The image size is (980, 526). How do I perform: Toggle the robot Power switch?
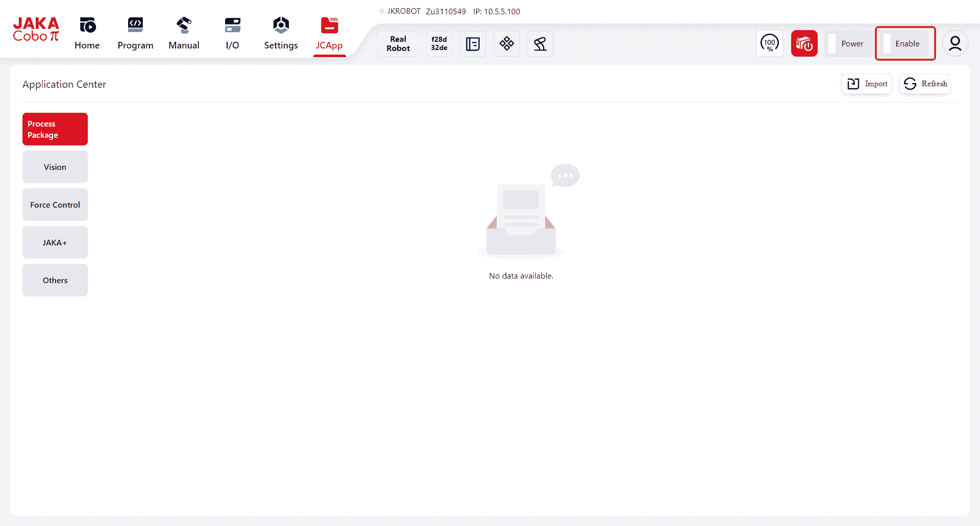click(847, 44)
